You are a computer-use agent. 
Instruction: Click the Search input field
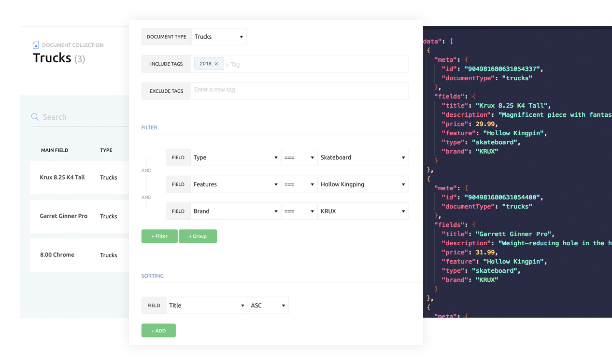[82, 117]
